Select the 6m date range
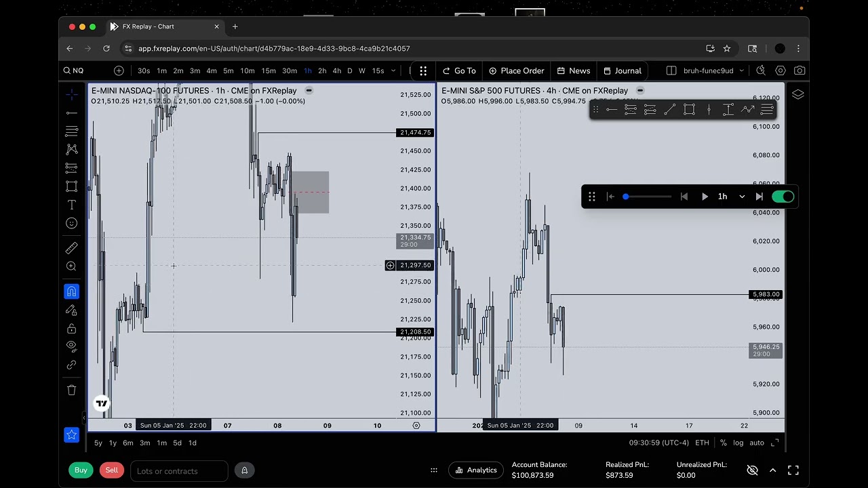Image resolution: width=868 pixels, height=488 pixels. (x=128, y=443)
